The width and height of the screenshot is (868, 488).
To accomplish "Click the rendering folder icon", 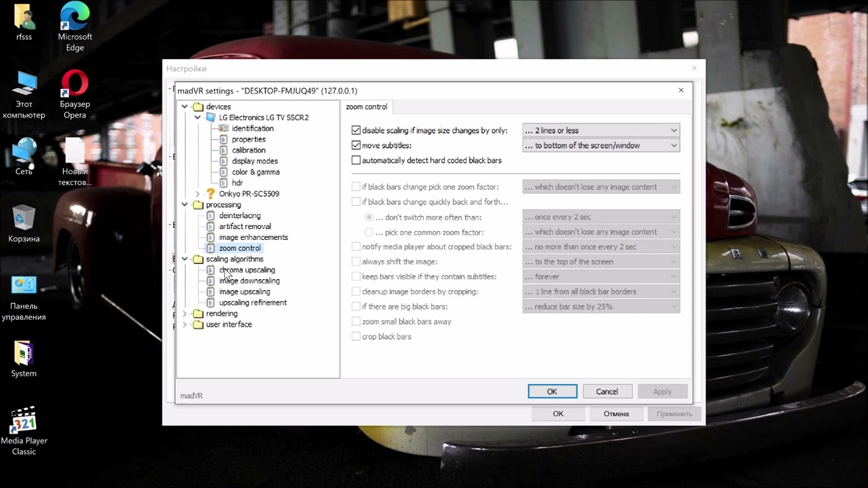I will 198,313.
